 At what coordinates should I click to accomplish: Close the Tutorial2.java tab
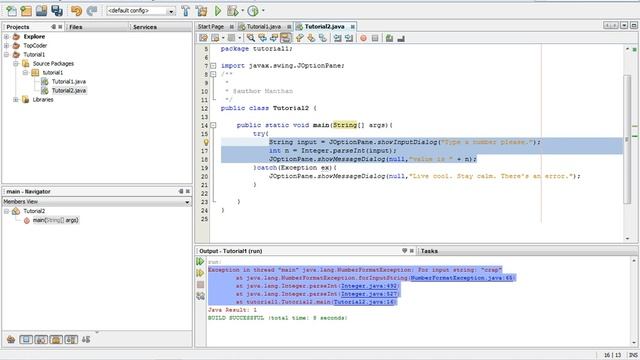352,27
